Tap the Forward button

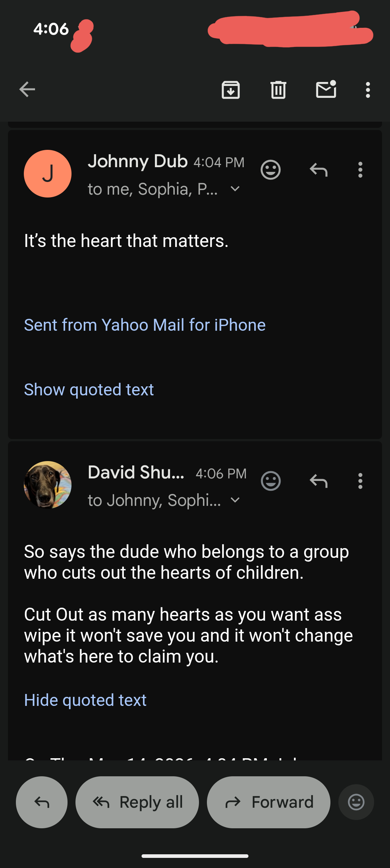(269, 802)
